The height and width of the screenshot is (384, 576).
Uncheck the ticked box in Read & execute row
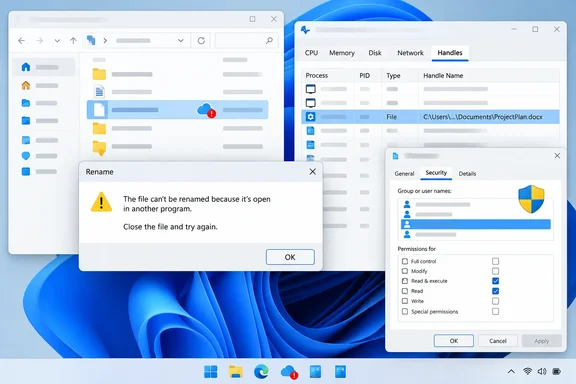click(496, 281)
